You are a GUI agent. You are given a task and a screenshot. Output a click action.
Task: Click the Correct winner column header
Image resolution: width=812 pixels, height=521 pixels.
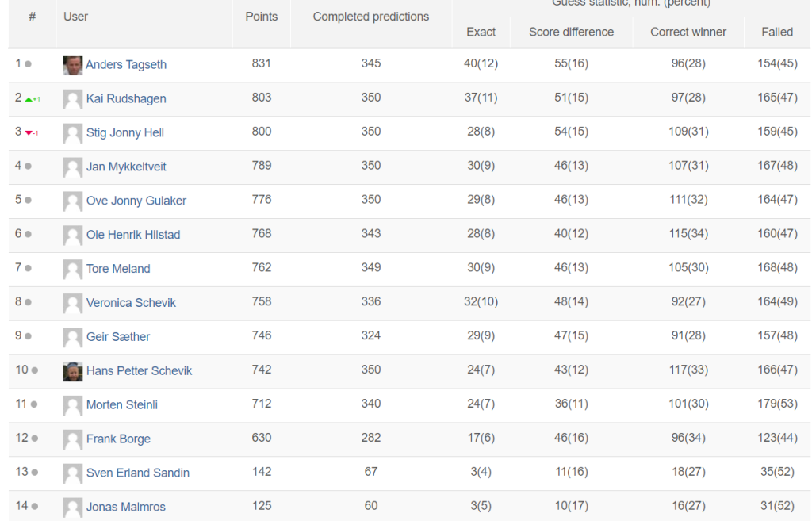688,32
